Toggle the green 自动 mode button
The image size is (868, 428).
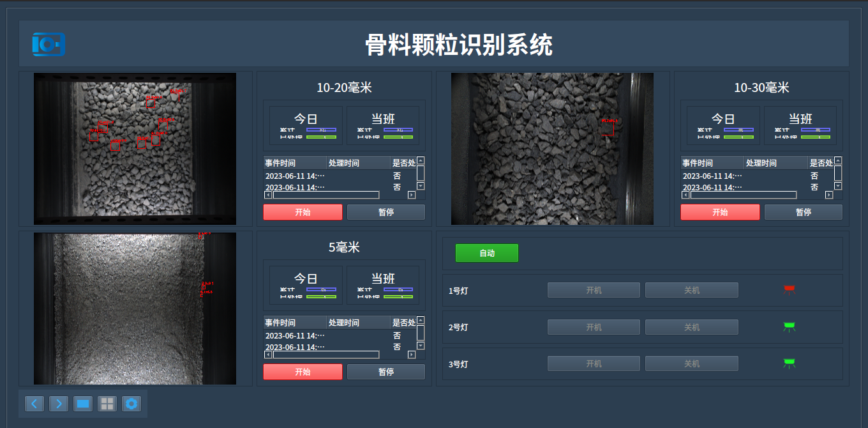point(487,253)
